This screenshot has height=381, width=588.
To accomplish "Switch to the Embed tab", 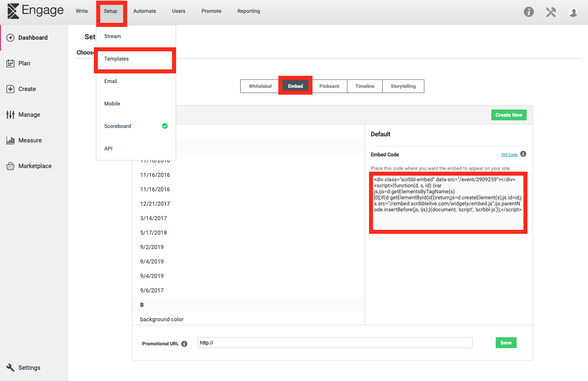I will pyautogui.click(x=296, y=86).
